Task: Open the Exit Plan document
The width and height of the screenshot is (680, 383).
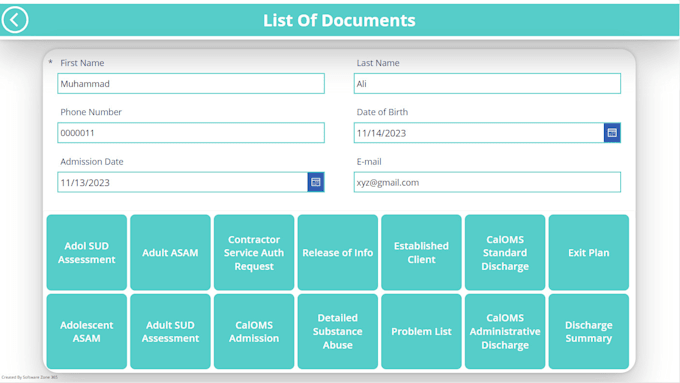Action: pyautogui.click(x=589, y=252)
